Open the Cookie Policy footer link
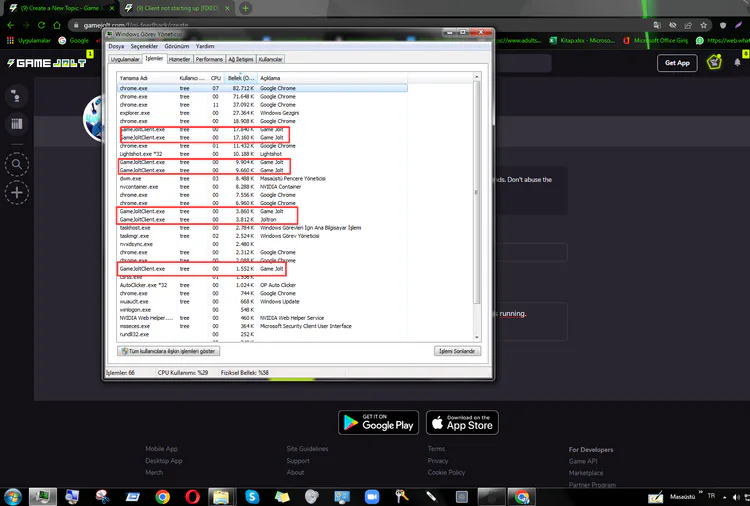Screen dimensions: 750x506 [446, 473]
